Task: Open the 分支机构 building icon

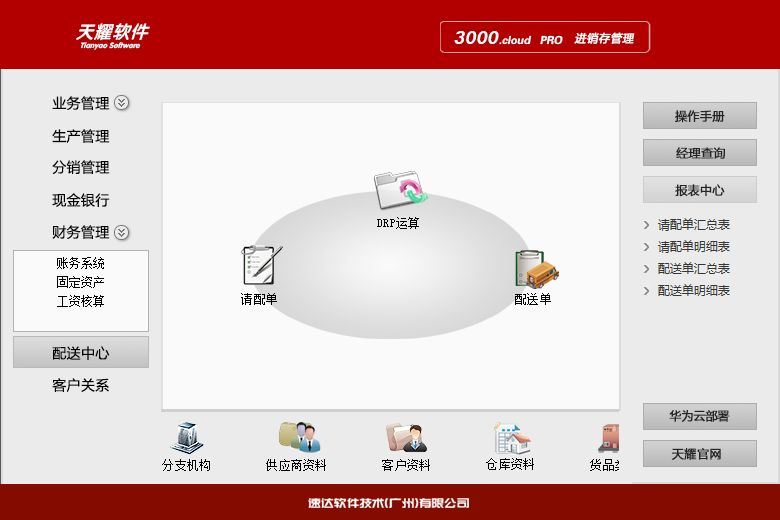Action: coord(187,437)
